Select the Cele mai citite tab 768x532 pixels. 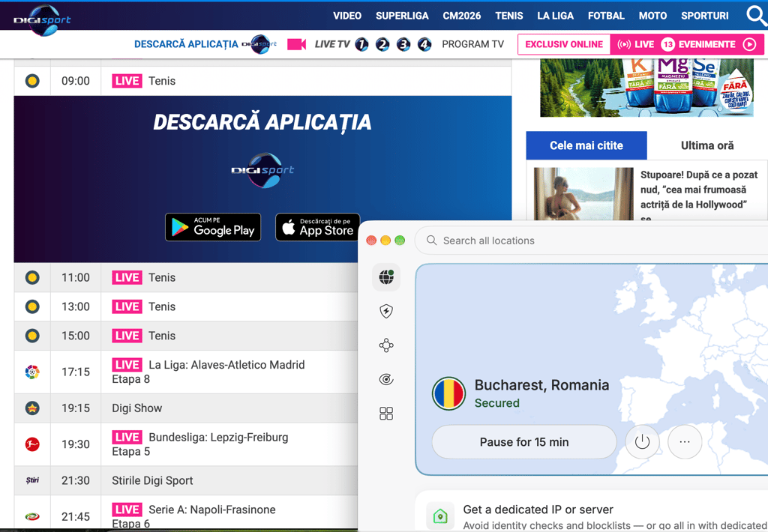[586, 145]
